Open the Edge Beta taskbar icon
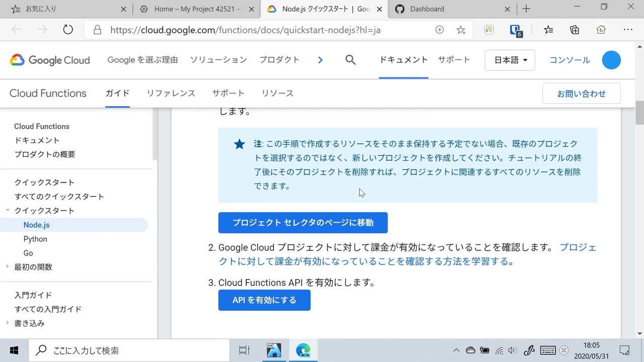 [303, 350]
